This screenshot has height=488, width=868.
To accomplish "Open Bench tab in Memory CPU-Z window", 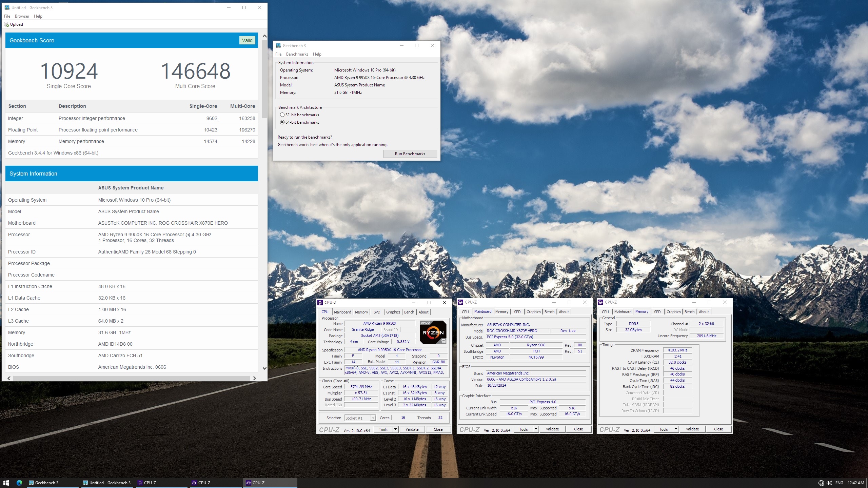I will (x=689, y=312).
